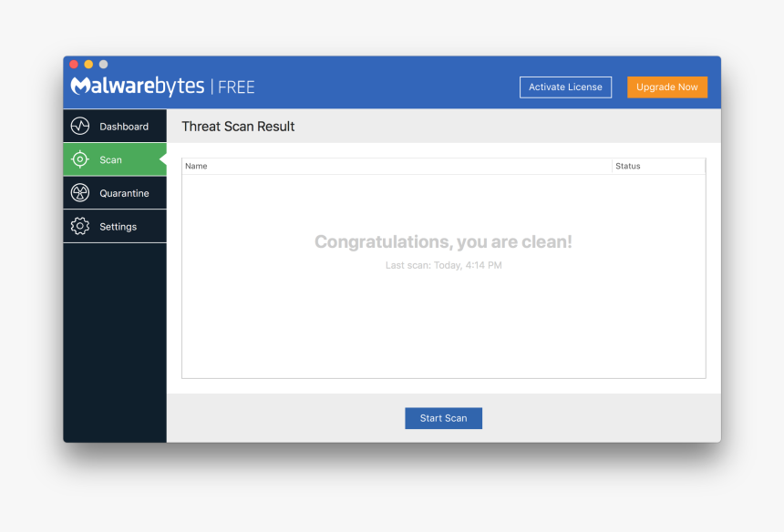Click the yellow minimize dot
784x532 pixels.
click(x=88, y=65)
